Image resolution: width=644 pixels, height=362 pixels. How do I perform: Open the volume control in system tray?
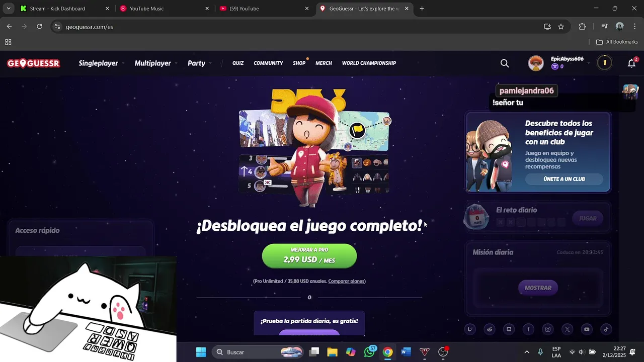click(x=581, y=352)
